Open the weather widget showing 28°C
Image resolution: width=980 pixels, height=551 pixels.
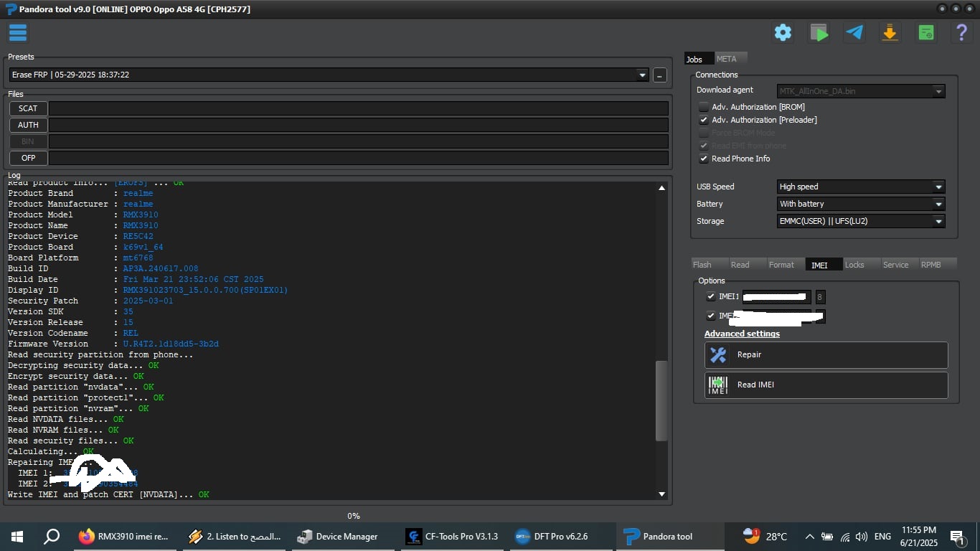pyautogui.click(x=765, y=537)
